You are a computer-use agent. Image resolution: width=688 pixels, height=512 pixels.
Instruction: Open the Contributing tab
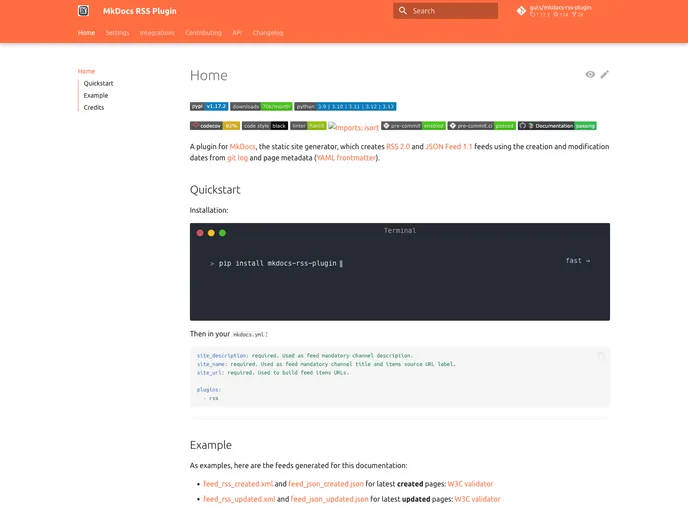[204, 33]
